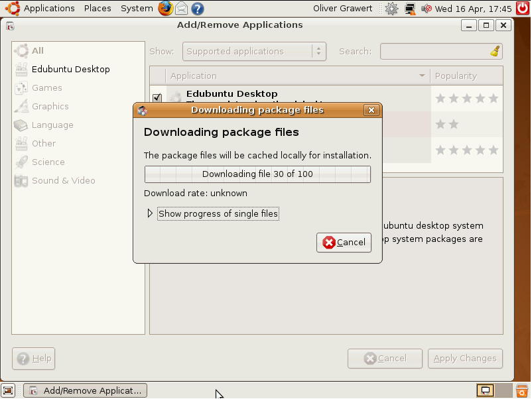532x399 pixels.
Task: Open the Firefox browser launcher
Action: click(166, 8)
